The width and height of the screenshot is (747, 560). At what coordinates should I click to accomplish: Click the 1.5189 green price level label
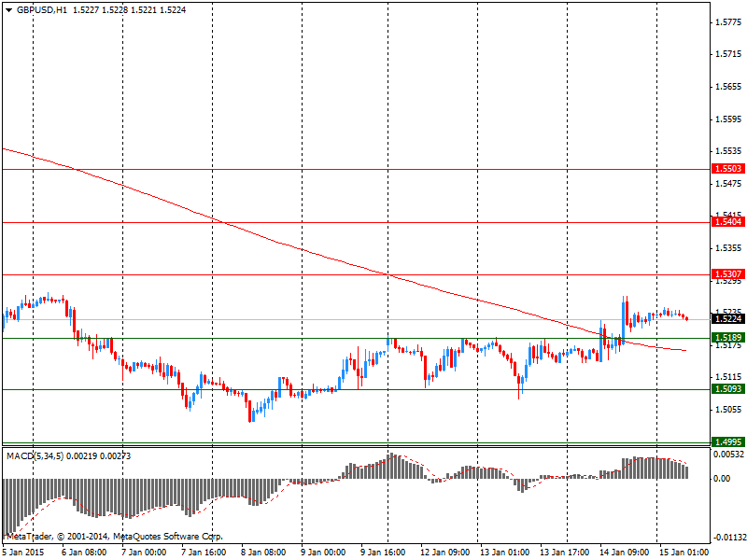[728, 338]
